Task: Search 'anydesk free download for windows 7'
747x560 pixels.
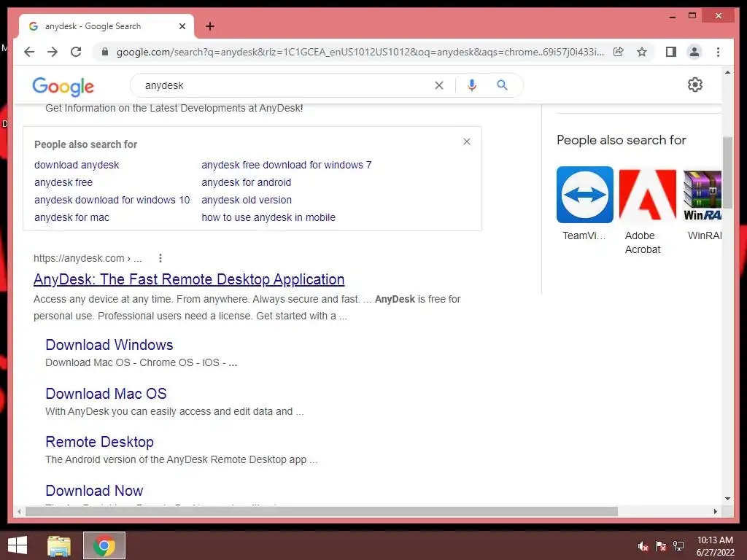Action: (x=286, y=165)
